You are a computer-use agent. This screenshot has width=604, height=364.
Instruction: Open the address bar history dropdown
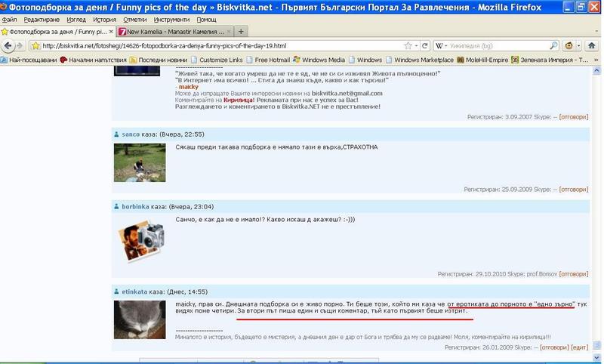pyautogui.click(x=417, y=46)
